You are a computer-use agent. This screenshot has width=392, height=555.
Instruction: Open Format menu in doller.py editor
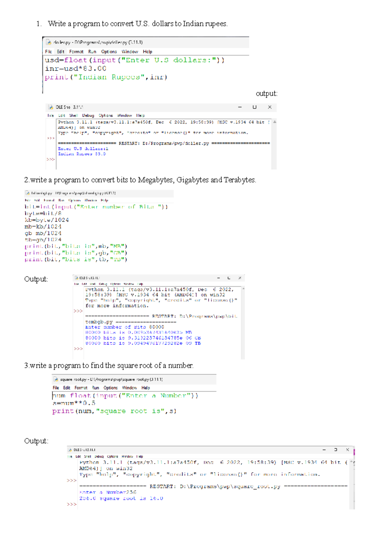(76, 52)
